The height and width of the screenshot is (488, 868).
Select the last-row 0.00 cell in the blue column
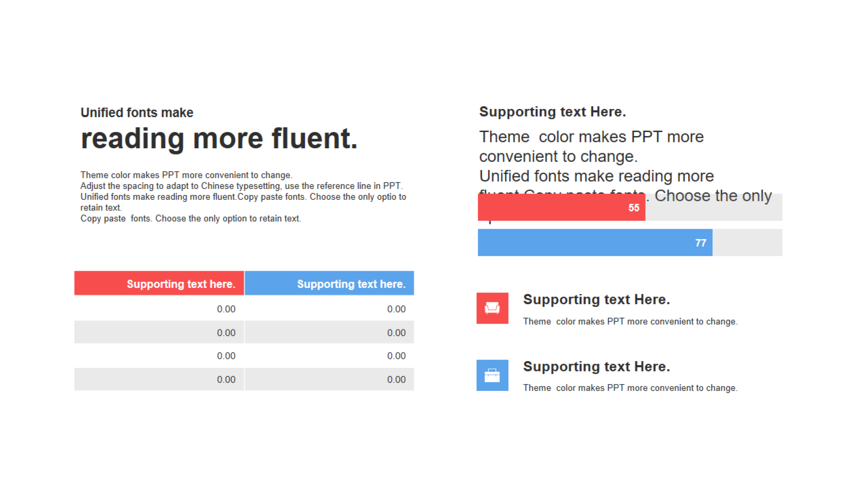pyautogui.click(x=329, y=380)
